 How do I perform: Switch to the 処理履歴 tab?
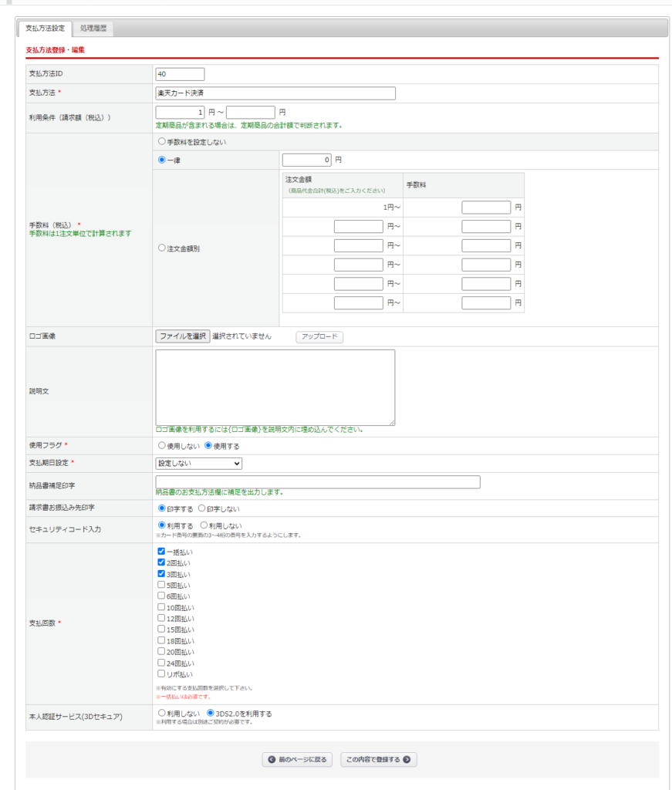tap(93, 29)
